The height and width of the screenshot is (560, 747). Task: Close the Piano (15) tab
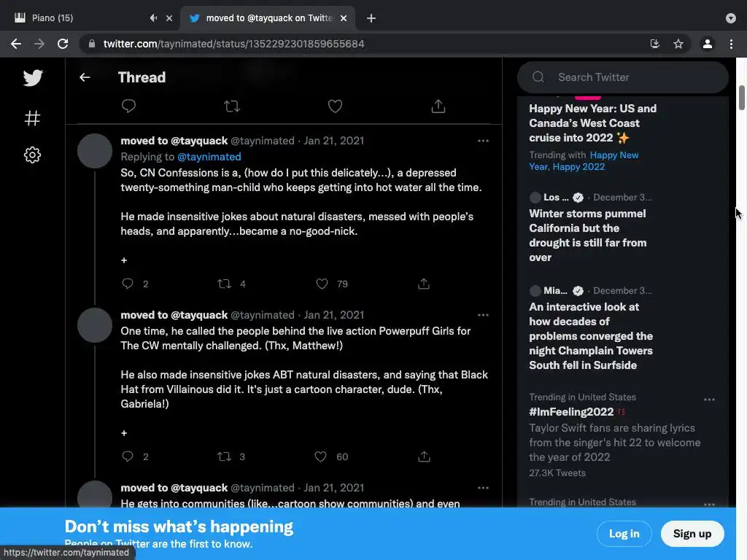pyautogui.click(x=169, y=18)
